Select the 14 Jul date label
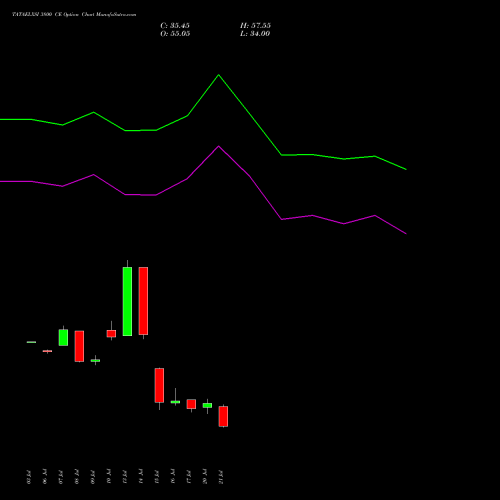The height and width of the screenshot is (500, 500). pos(141,477)
